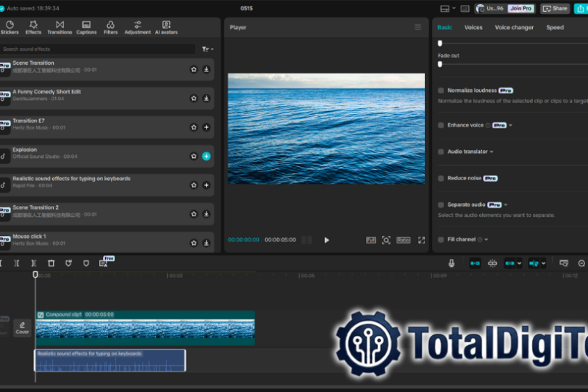Click the Full quality button in player

point(371,240)
